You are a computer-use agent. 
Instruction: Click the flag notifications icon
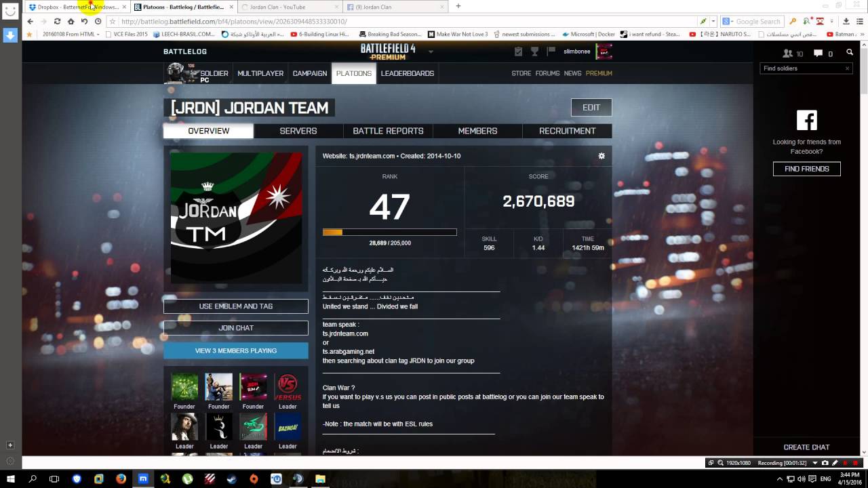click(551, 52)
